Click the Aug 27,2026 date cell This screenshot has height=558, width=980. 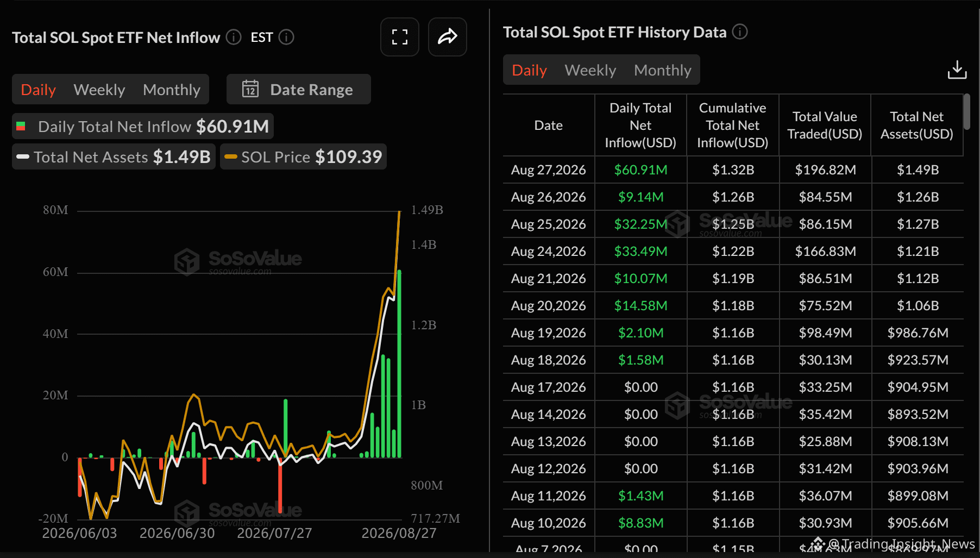click(x=549, y=170)
